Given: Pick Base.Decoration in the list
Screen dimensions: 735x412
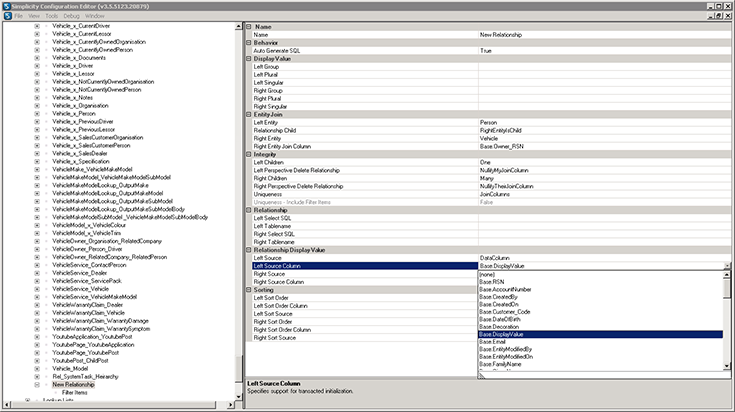Looking at the screenshot, I should [600, 327].
